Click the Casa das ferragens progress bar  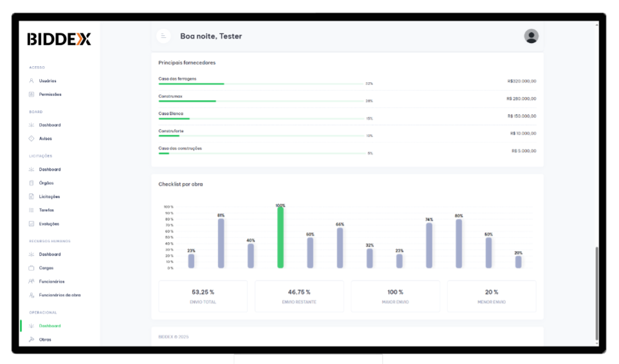[x=260, y=83]
